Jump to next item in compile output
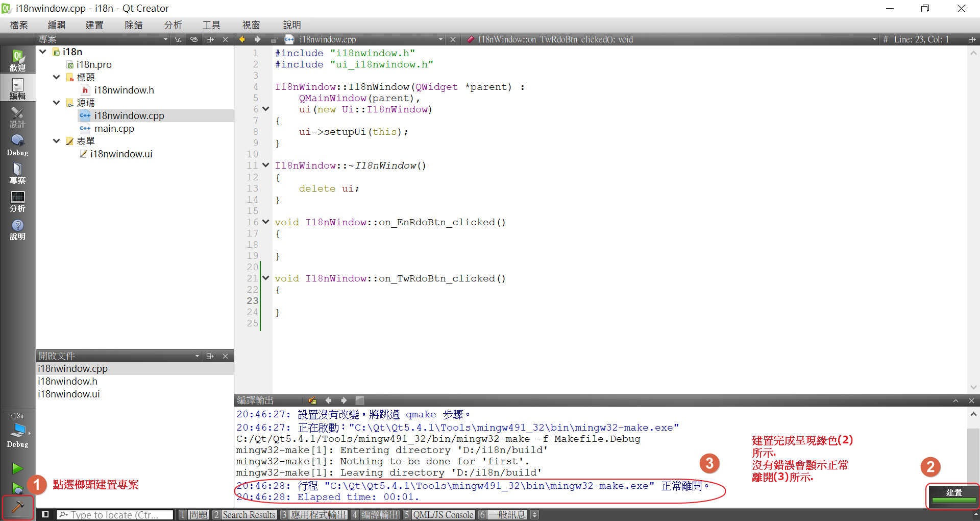This screenshot has height=521, width=980. (344, 400)
